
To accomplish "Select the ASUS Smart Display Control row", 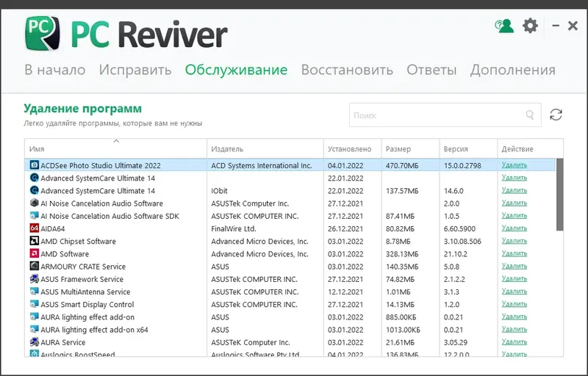I will tap(290, 304).
